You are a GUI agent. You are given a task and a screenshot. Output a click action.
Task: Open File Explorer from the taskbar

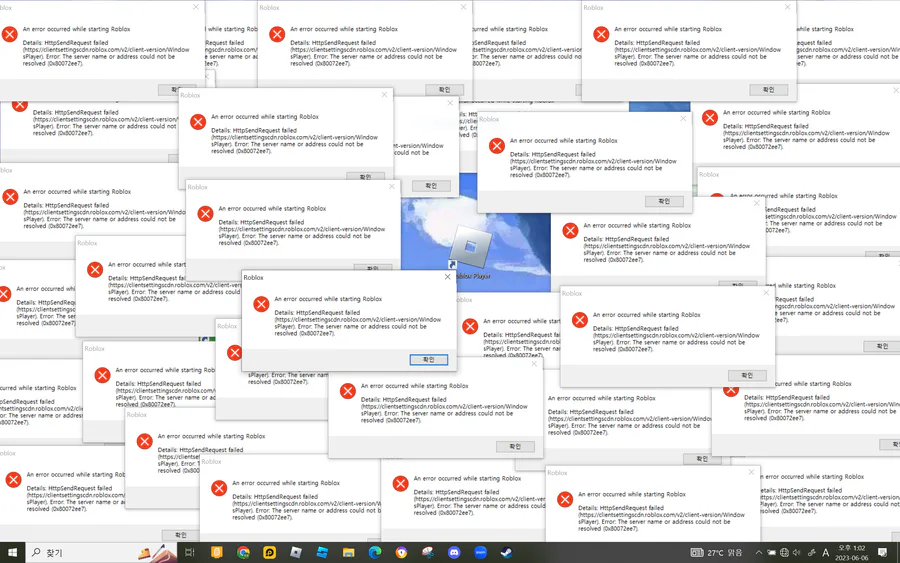pos(348,553)
